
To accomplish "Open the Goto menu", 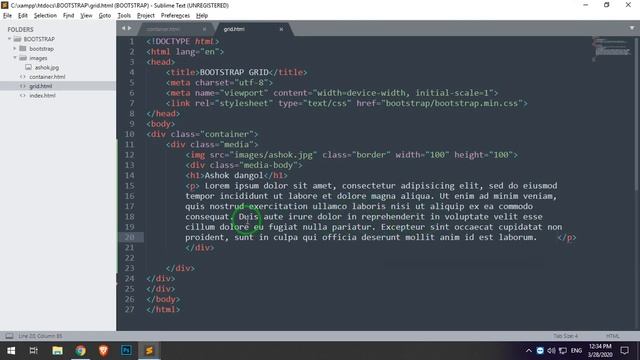I will point(104,16).
